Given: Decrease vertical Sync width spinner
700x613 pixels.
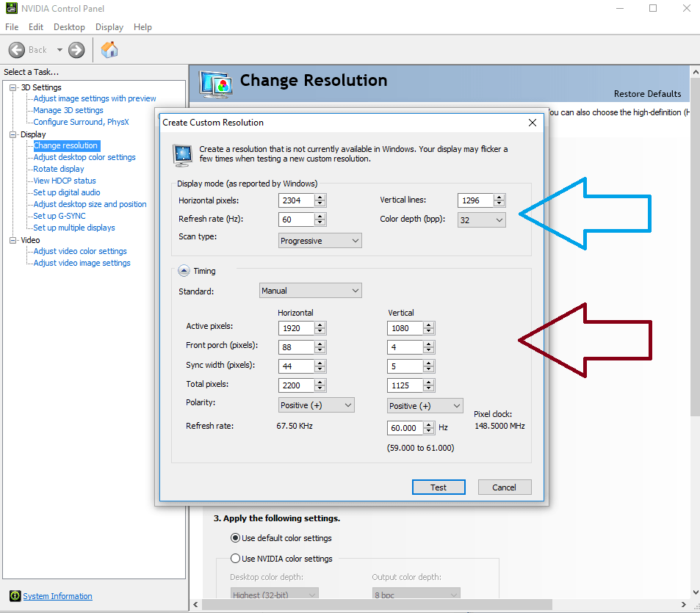Looking at the screenshot, I should coord(428,369).
